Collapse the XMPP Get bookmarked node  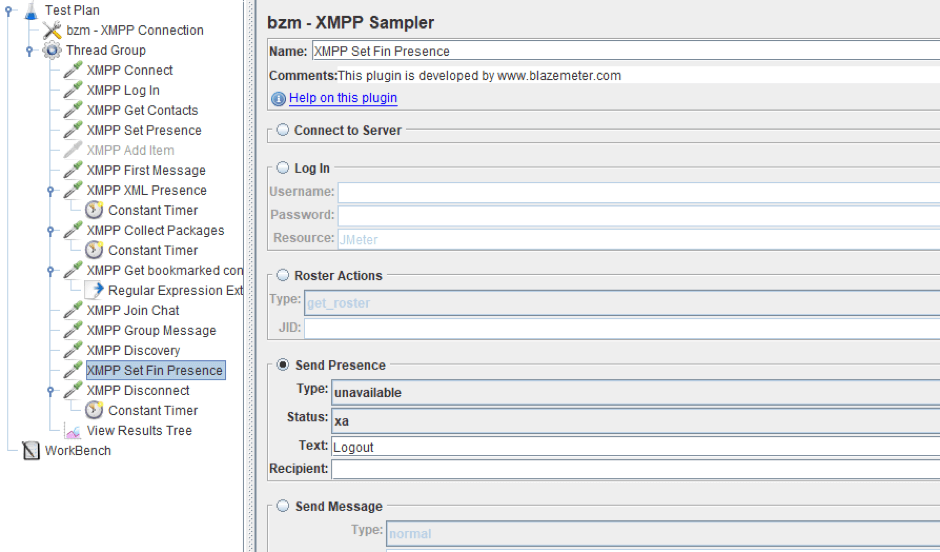(51, 271)
